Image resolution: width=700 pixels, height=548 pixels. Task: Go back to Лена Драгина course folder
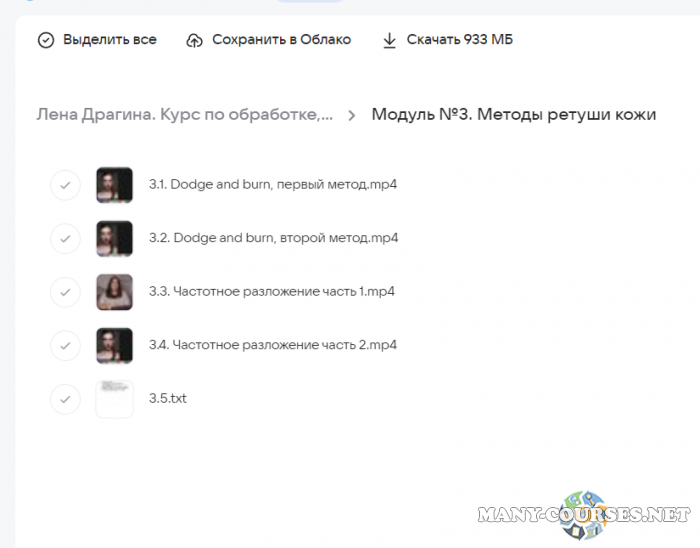click(184, 115)
